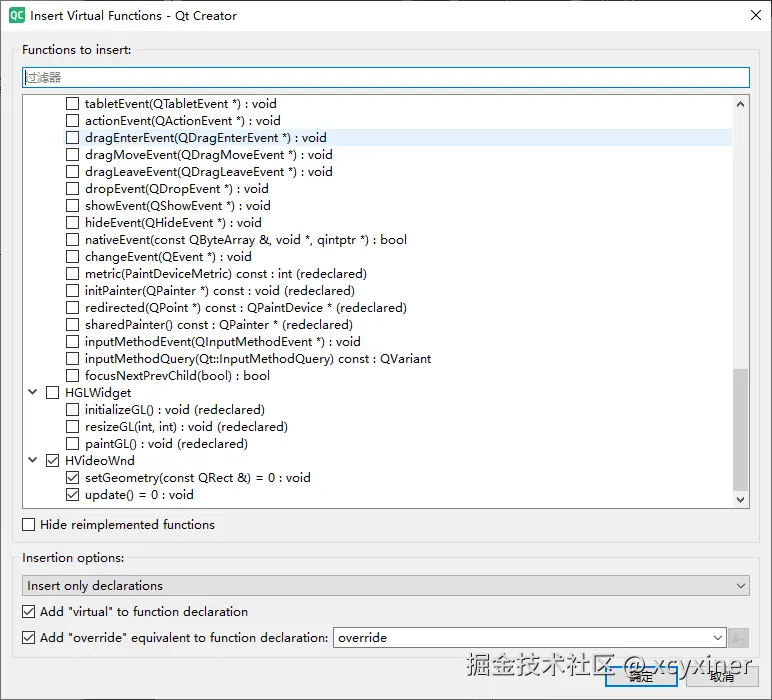Collapse the HVideoWnd tree node
772x700 pixels.
[32, 460]
